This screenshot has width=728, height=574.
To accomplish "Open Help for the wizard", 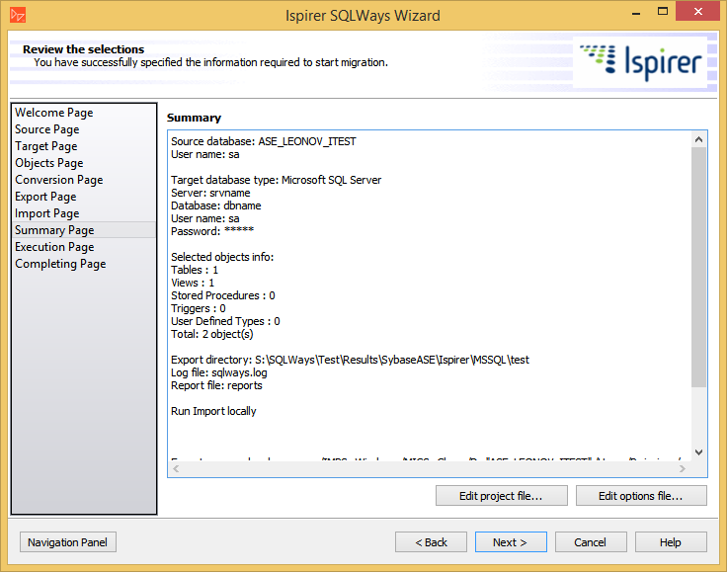I will [x=671, y=542].
